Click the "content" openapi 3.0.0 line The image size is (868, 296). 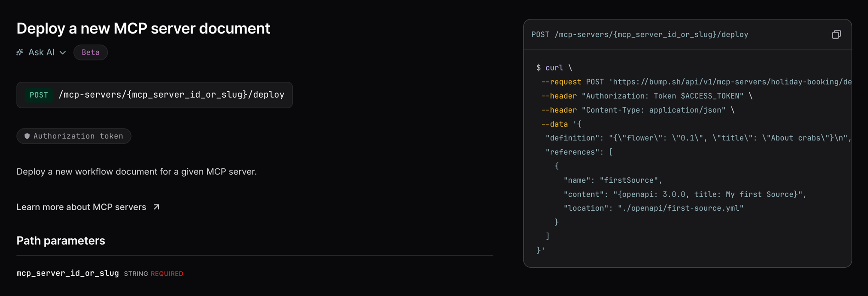685,195
